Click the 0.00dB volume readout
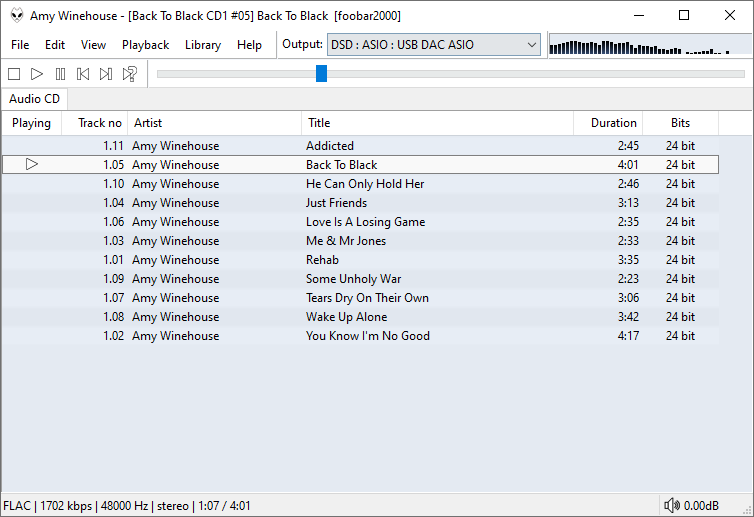The width and height of the screenshot is (754, 517). [701, 506]
